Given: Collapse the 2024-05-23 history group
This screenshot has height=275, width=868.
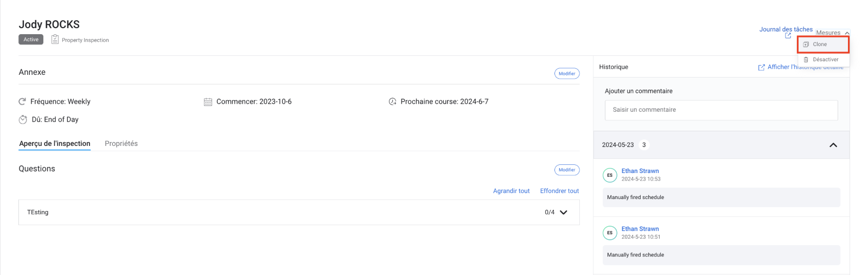Looking at the screenshot, I should click(833, 145).
